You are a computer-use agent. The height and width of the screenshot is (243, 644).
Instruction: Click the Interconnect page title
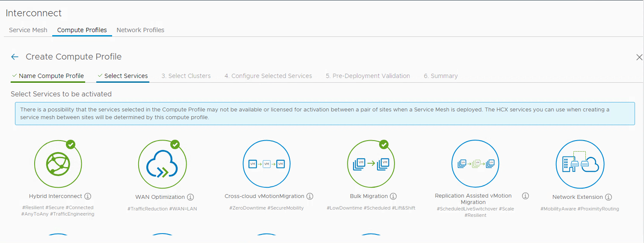pyautogui.click(x=34, y=13)
